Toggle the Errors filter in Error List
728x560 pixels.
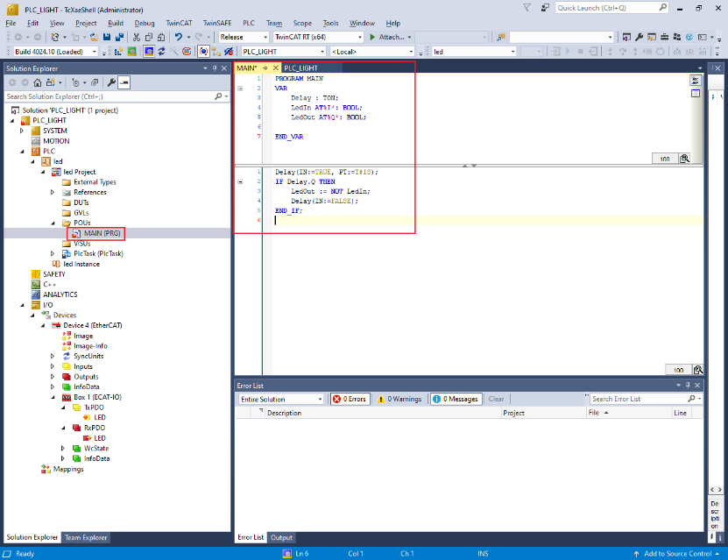tap(350, 399)
